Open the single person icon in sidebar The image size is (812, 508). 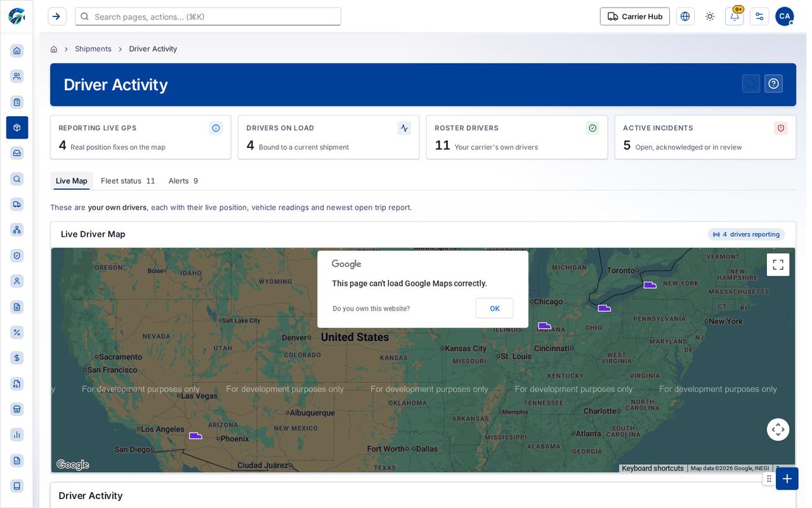(x=17, y=281)
